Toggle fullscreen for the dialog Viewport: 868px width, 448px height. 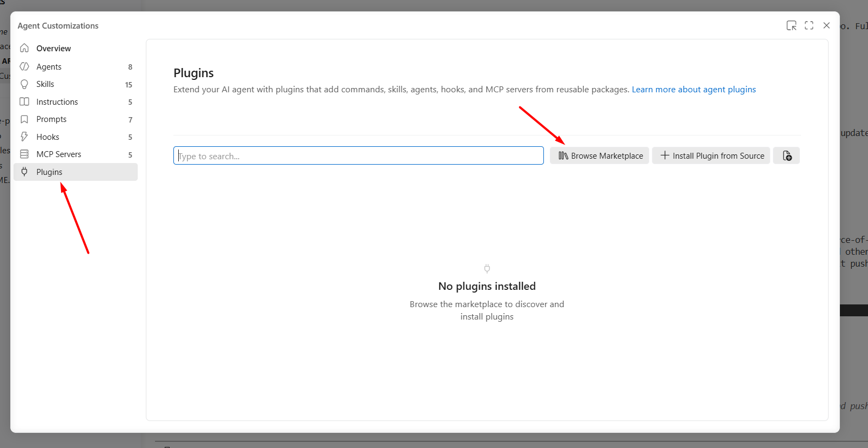(x=809, y=25)
